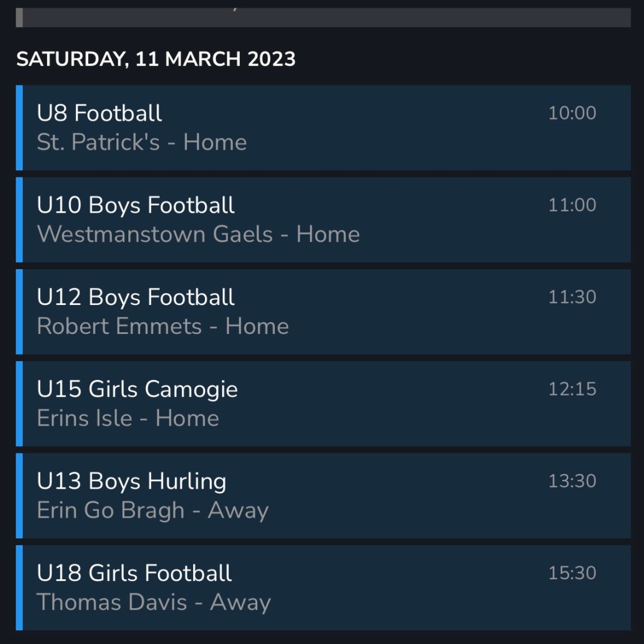Select Erin Go Bragh - Away opponent text

[153, 510]
